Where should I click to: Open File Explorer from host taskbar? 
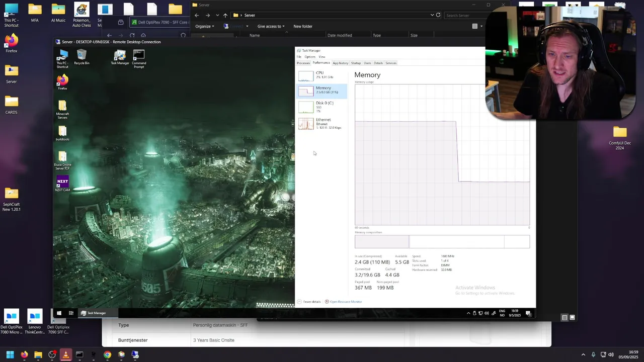38,354
